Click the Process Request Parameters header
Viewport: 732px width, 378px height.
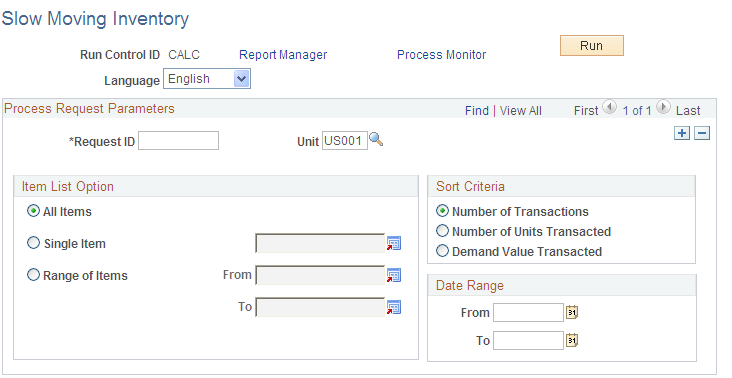click(89, 108)
